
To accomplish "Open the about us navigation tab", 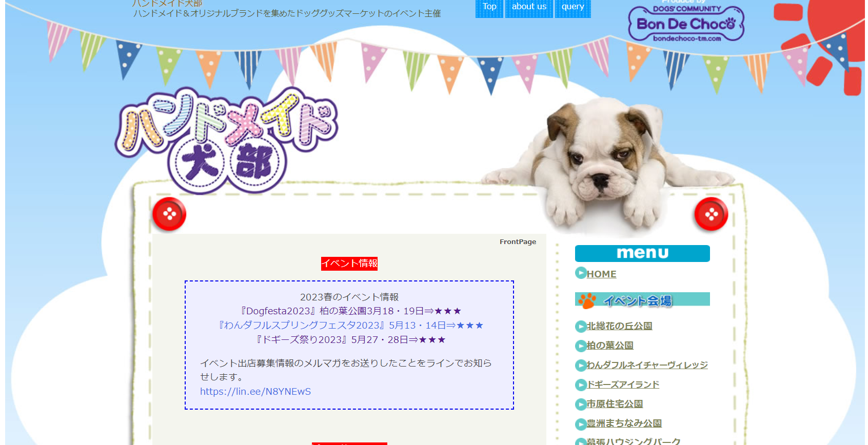I will pos(529,8).
